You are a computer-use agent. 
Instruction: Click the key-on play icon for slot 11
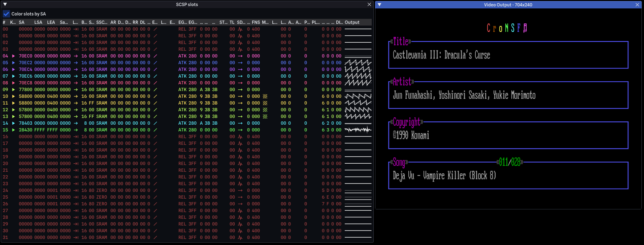tap(13, 103)
